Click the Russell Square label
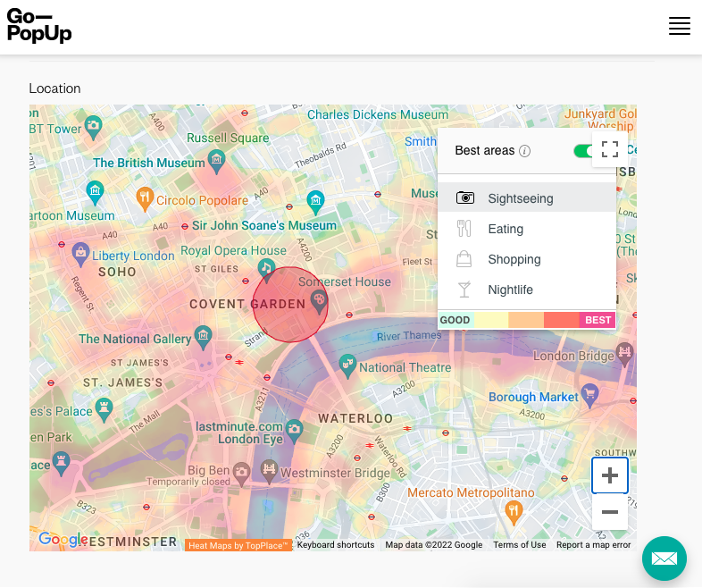 point(228,138)
